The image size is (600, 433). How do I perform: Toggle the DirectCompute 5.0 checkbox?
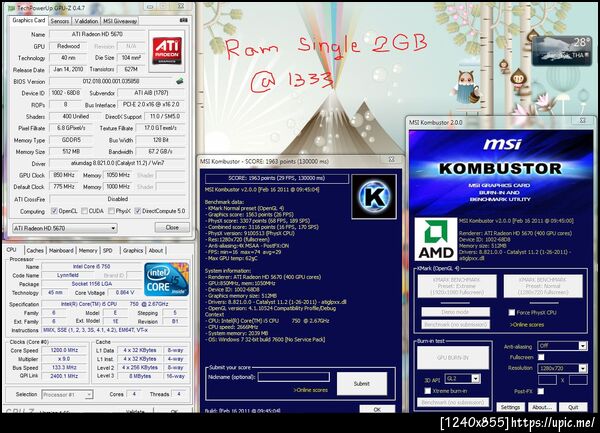(x=138, y=211)
